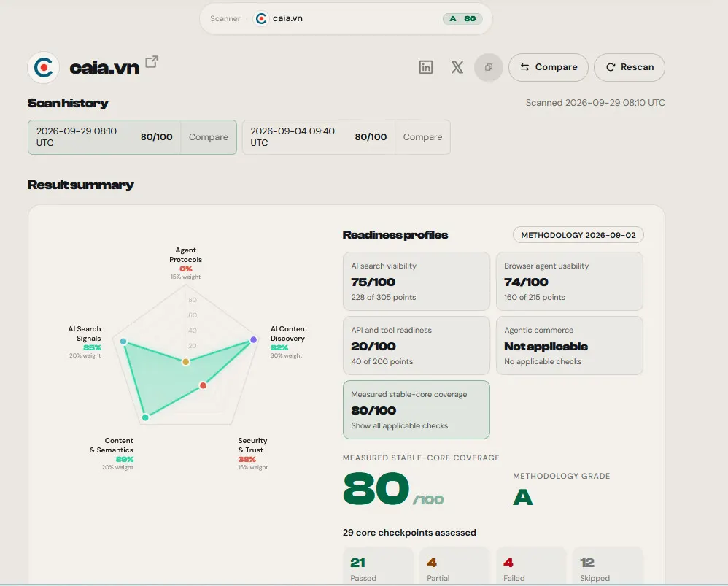Click the 29 core checkpoints assessed text

(x=409, y=533)
